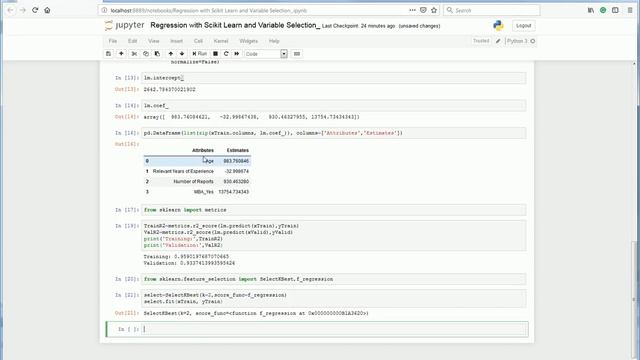The width and height of the screenshot is (640, 360).
Task: Select the MBA_Yes table row
Action: click(197, 192)
